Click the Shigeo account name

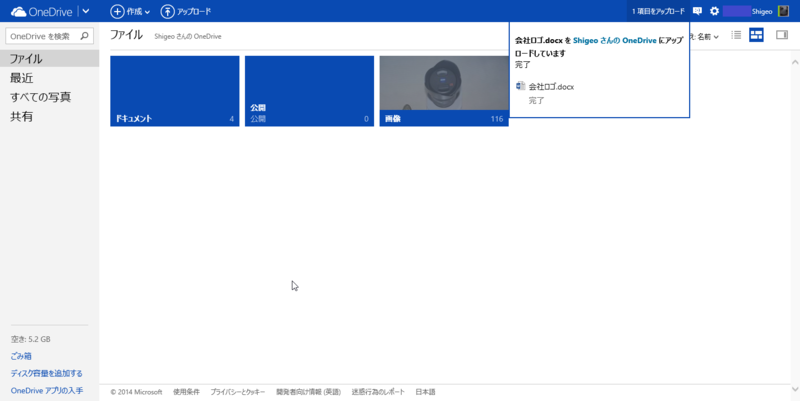[762, 11]
